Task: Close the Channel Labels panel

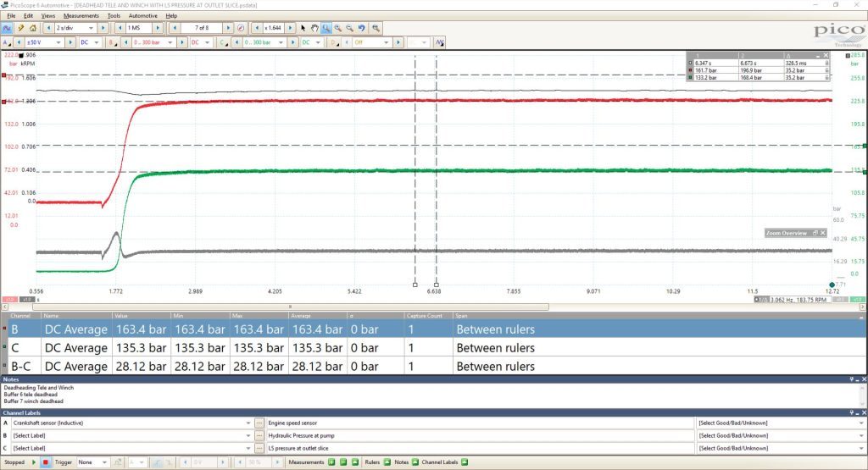Action: tap(863, 412)
